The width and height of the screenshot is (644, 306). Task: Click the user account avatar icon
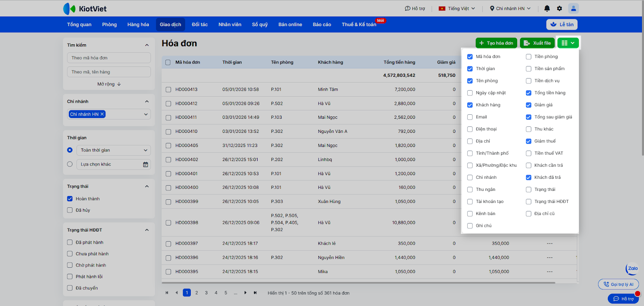pos(573,8)
